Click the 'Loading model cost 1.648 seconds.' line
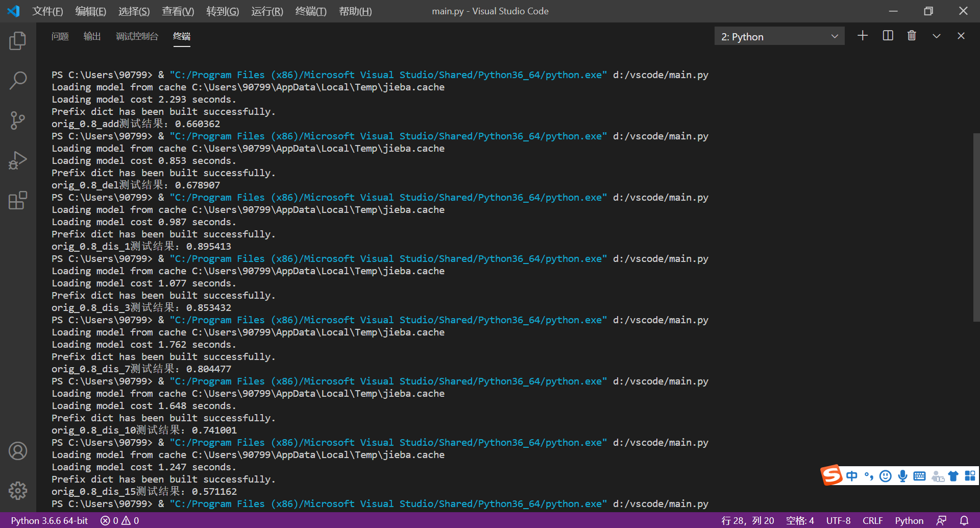 [144, 405]
